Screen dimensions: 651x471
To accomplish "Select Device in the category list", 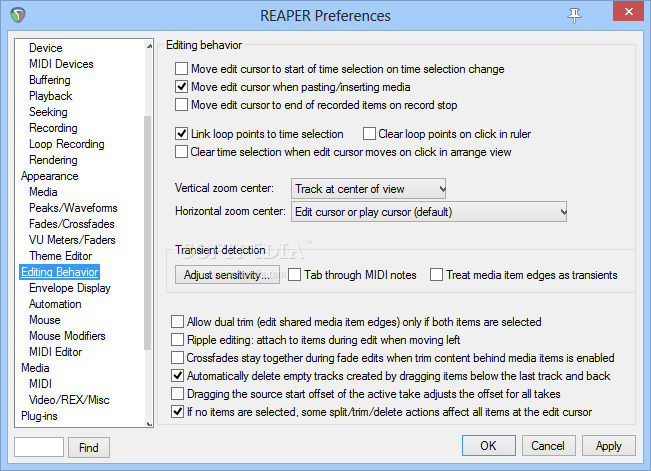I will click(x=46, y=48).
